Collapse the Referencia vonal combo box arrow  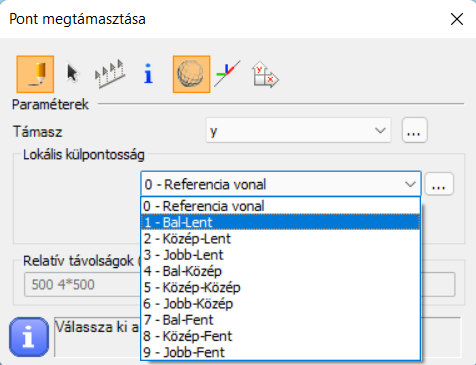click(410, 184)
